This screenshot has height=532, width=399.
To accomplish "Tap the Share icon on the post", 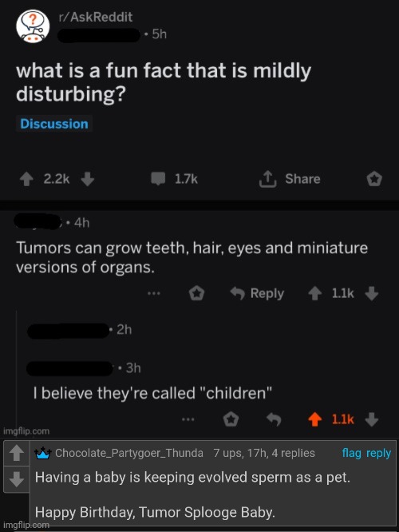I will [x=268, y=179].
